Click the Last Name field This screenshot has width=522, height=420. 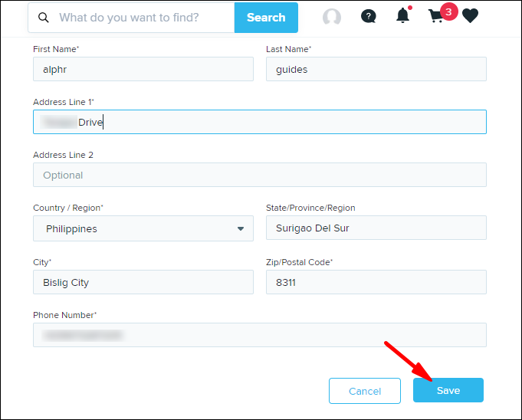pos(376,69)
